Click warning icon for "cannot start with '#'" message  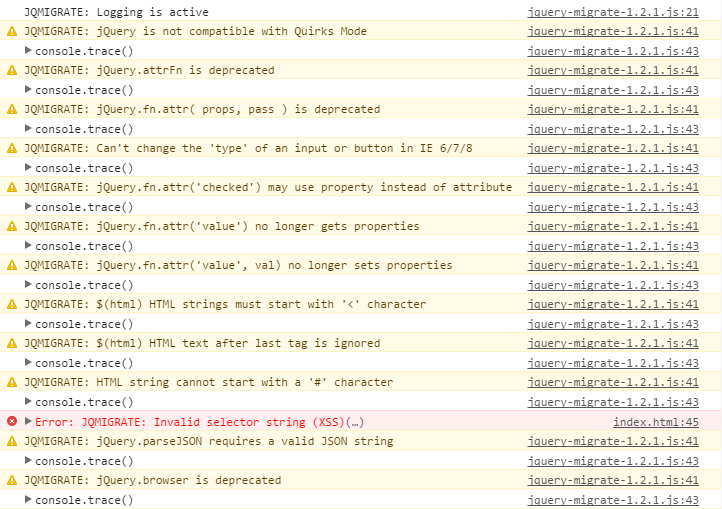click(12, 382)
